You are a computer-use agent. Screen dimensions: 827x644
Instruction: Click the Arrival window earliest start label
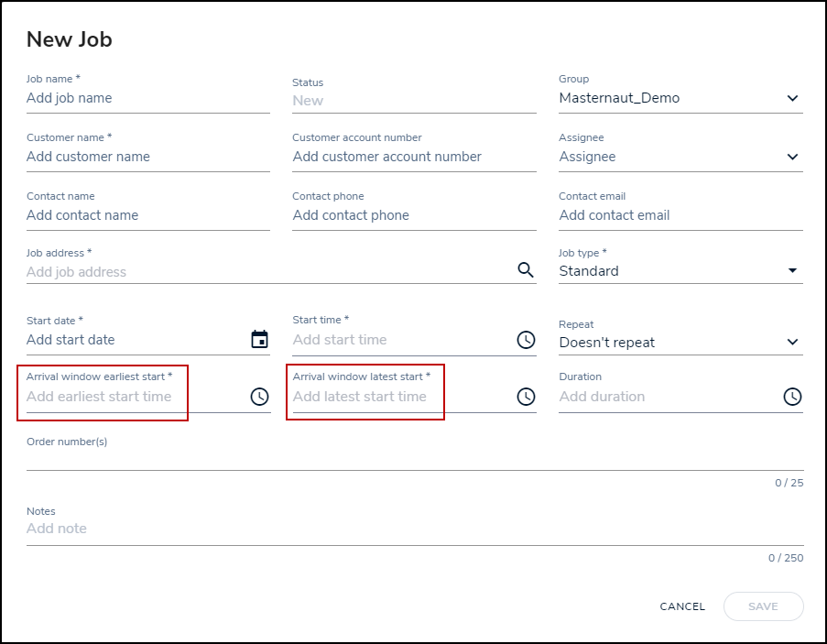click(x=99, y=377)
